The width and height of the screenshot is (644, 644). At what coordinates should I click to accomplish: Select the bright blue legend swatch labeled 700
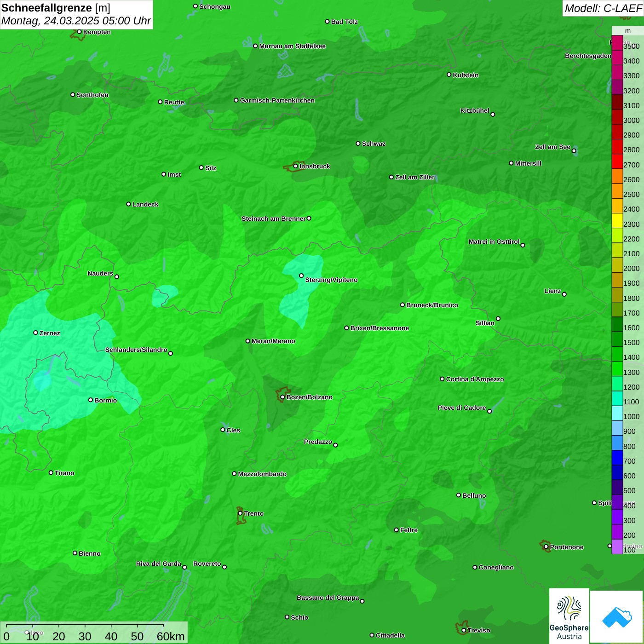point(617,458)
